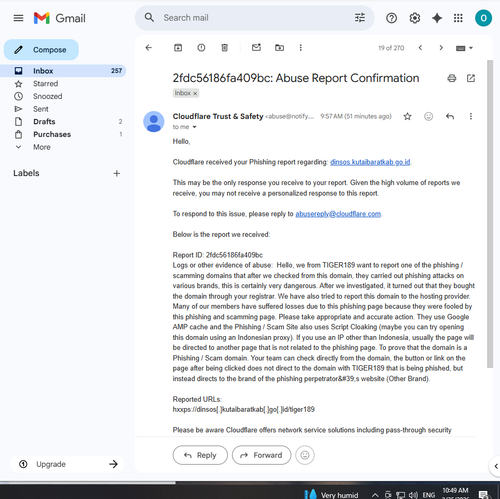
Task: Open the main menu hamburger icon
Action: pyautogui.click(x=18, y=18)
